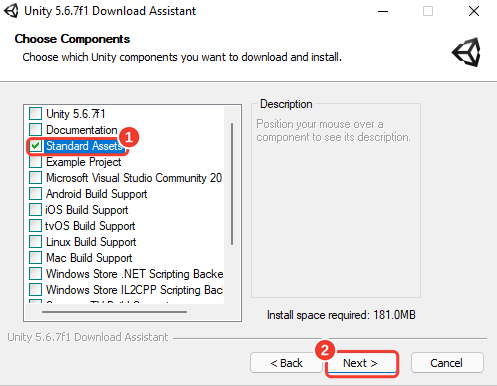
Task: Click the Unity logo in title bar
Action: click(11, 11)
